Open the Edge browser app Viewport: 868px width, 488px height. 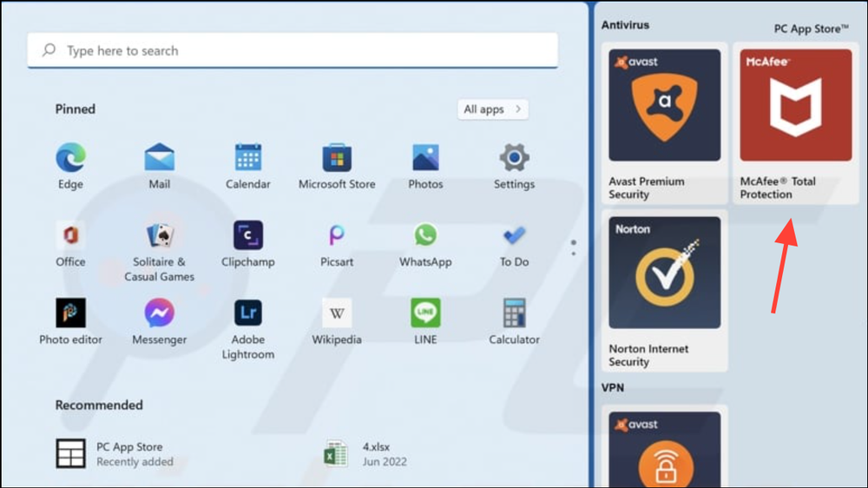[70, 158]
